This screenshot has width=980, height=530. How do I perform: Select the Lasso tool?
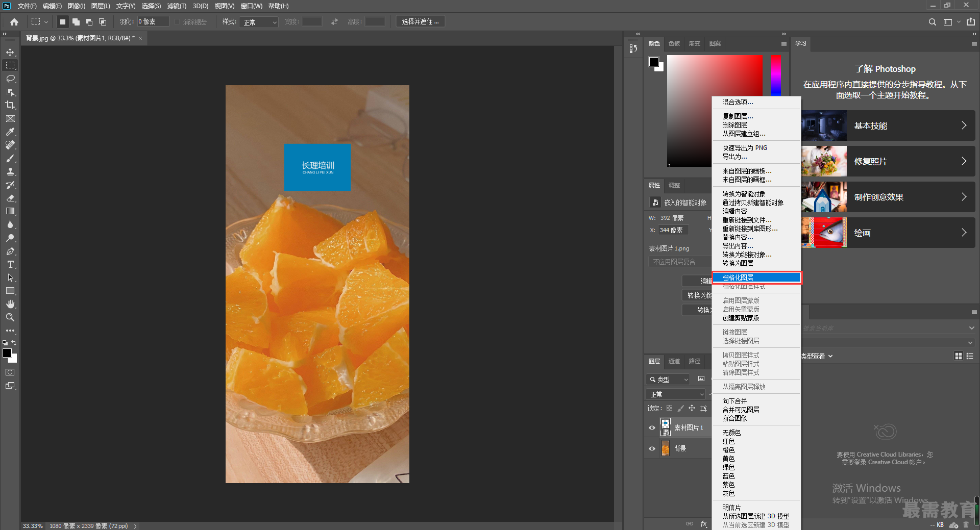pos(10,79)
